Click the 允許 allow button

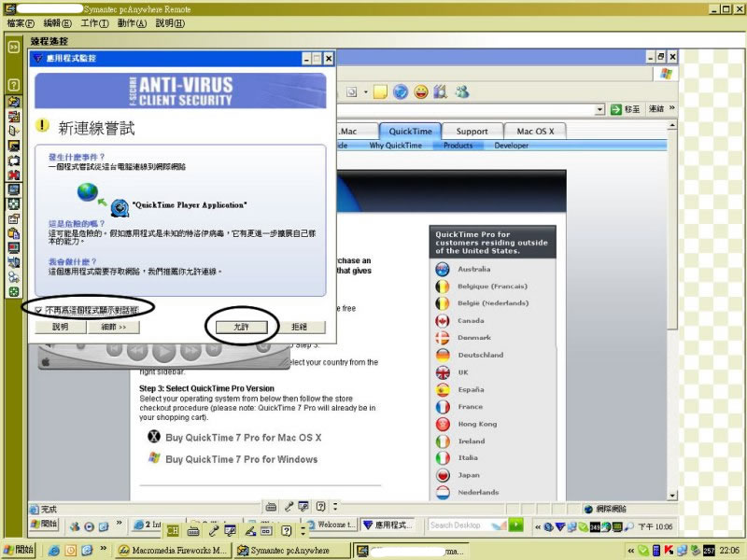click(x=242, y=328)
